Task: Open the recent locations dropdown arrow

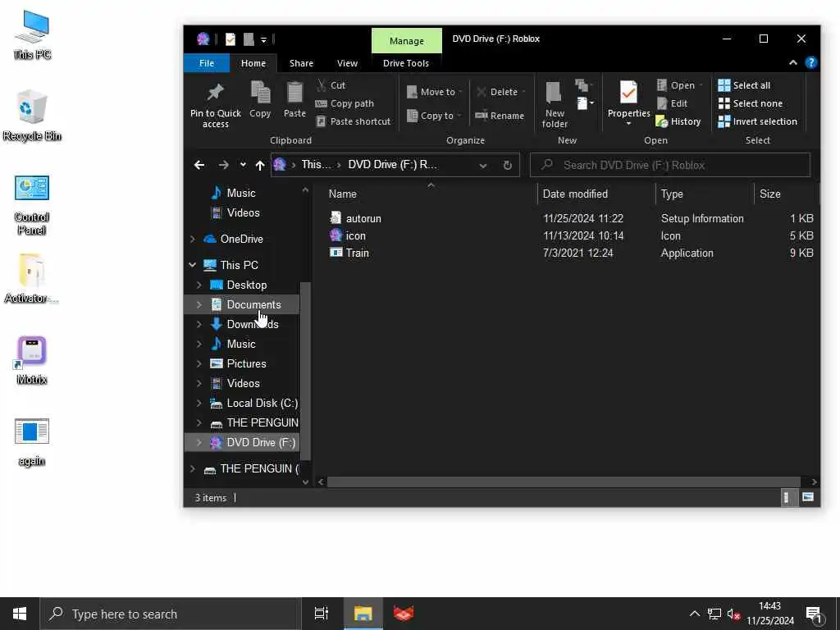Action: (243, 165)
